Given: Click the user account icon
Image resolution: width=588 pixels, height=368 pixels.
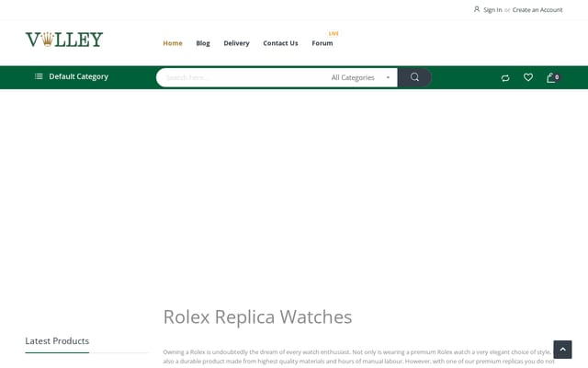Looking at the screenshot, I should coord(477,9).
